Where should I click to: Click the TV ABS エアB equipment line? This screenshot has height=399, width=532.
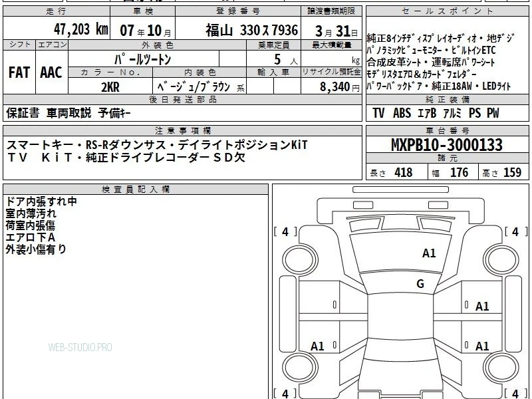pyautogui.click(x=436, y=113)
